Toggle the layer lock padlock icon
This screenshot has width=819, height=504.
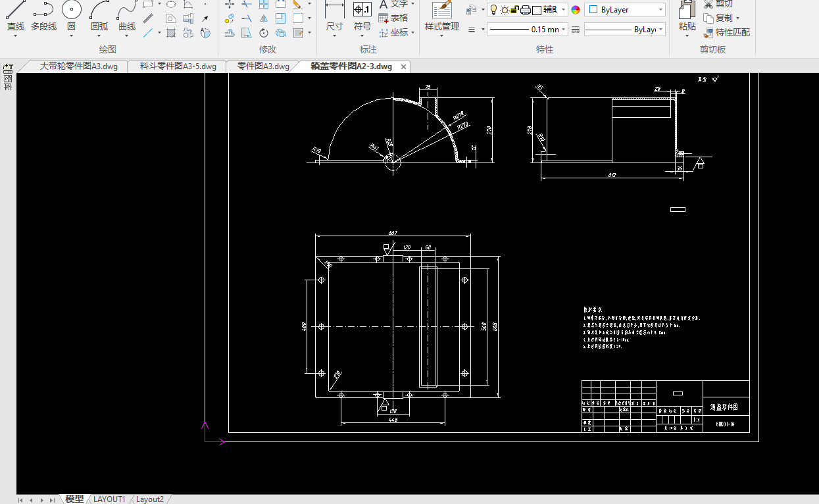[515, 10]
